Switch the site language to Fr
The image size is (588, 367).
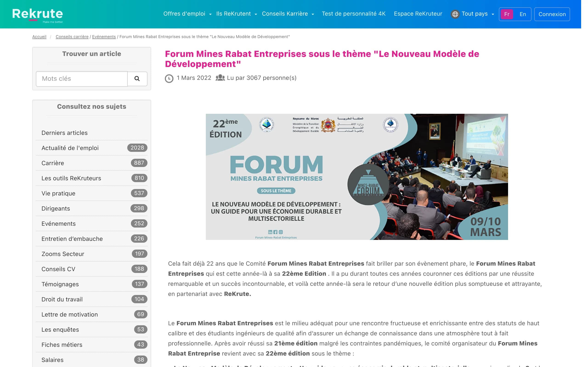tap(507, 14)
